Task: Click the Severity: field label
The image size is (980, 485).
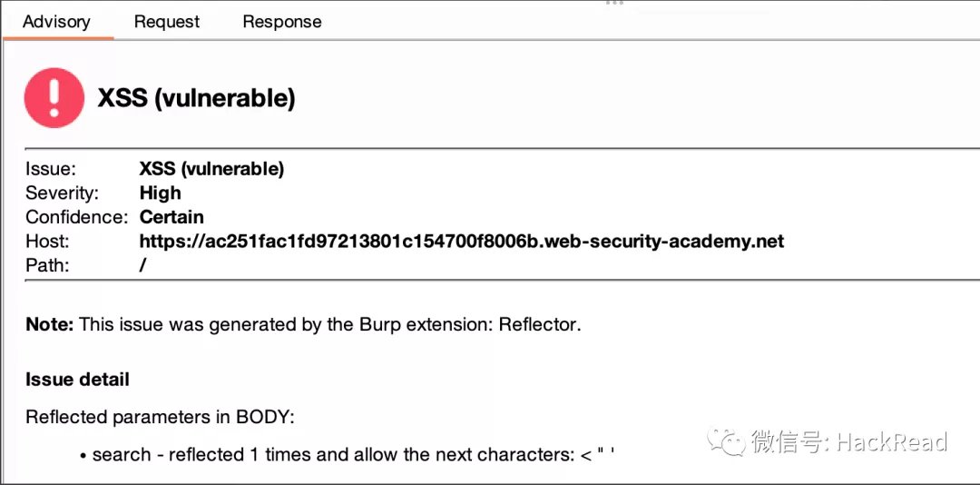Action: [62, 193]
